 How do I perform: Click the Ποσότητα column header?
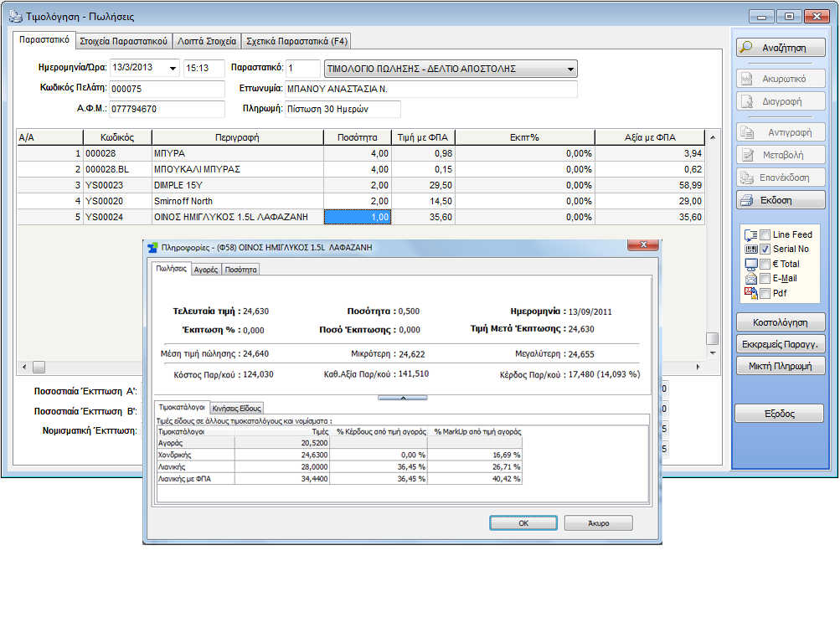pos(358,137)
